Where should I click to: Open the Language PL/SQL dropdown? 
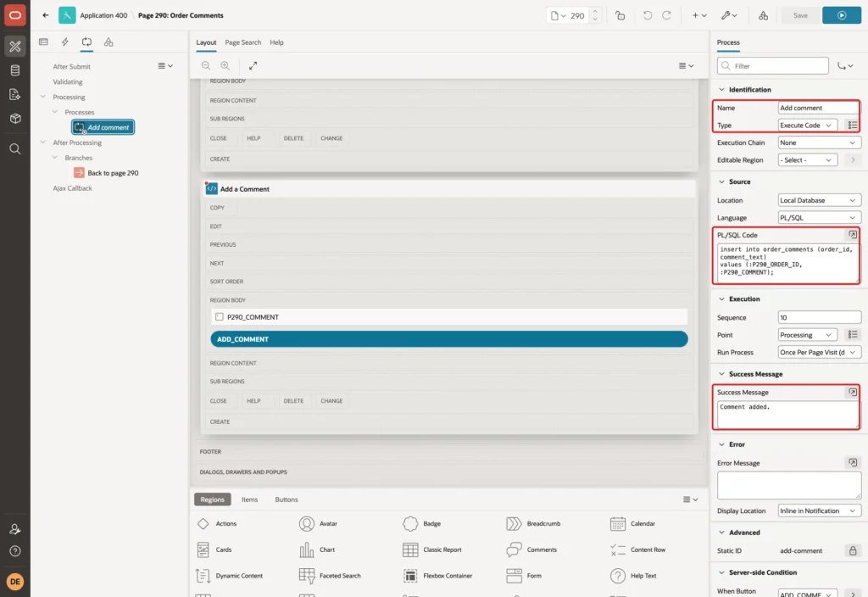820,218
